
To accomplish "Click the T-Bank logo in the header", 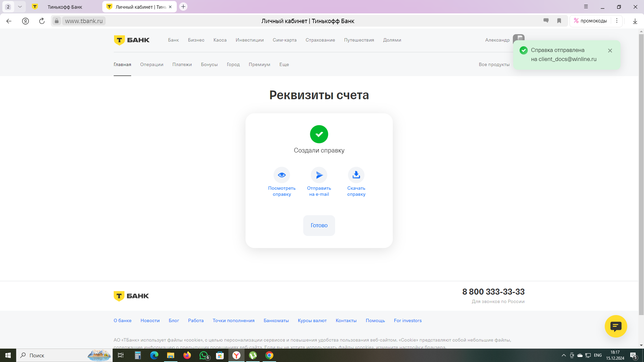I will point(131,40).
